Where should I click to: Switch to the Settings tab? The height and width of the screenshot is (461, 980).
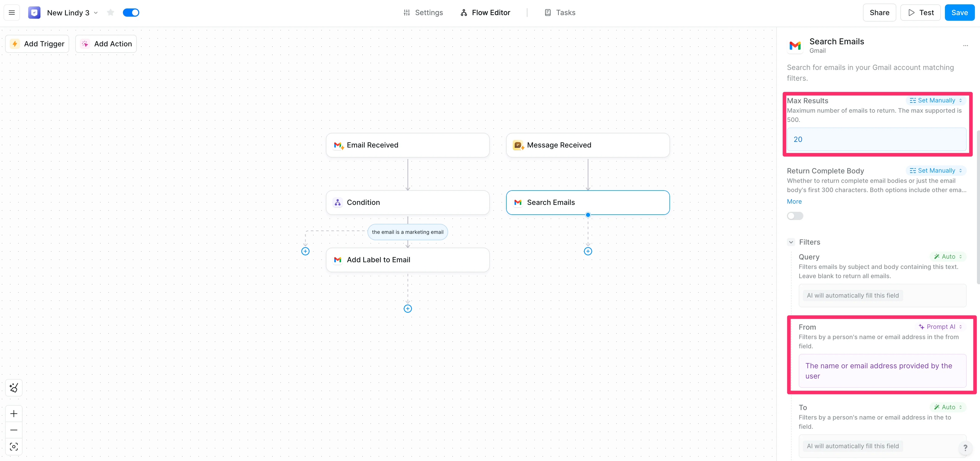423,13
